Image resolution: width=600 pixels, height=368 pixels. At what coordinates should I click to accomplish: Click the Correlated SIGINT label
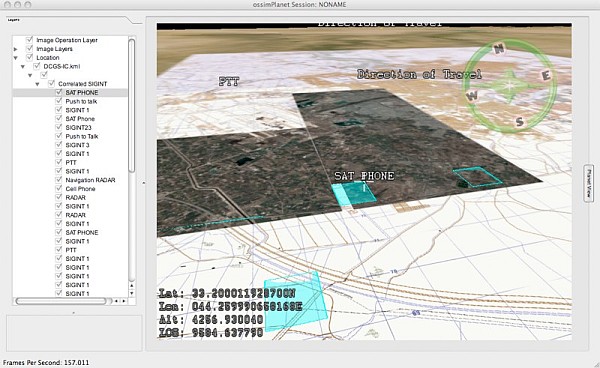point(83,84)
